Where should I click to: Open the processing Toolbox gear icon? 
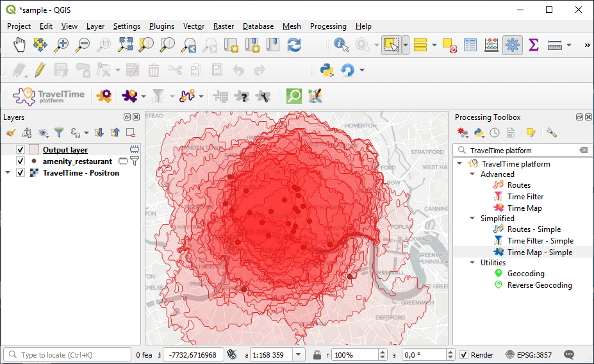click(x=512, y=45)
